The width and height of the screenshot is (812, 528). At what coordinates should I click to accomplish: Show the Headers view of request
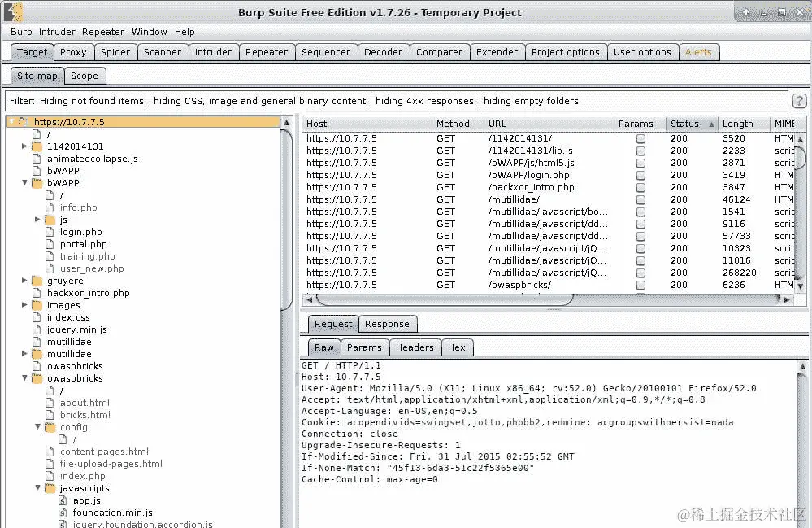point(415,347)
